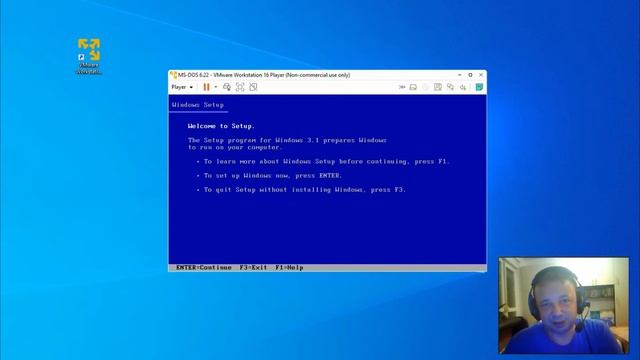640x360 pixels.
Task: Click the Send Ctrl+Alt+Del toolbar icon
Action: (227, 87)
